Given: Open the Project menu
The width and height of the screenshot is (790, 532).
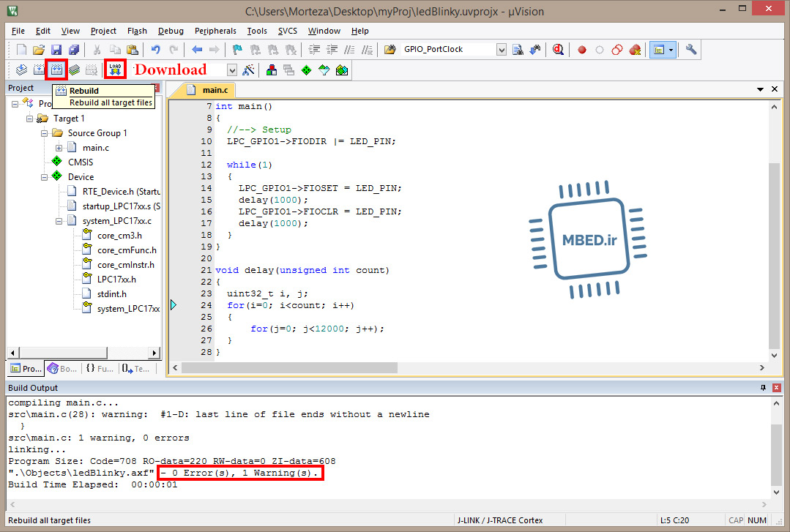Looking at the screenshot, I should point(103,31).
